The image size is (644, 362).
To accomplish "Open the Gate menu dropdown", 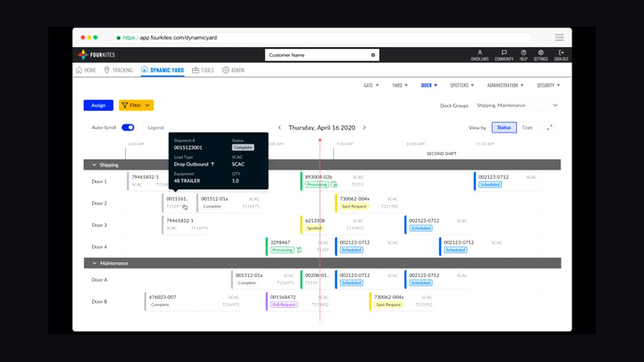I will [x=371, y=85].
